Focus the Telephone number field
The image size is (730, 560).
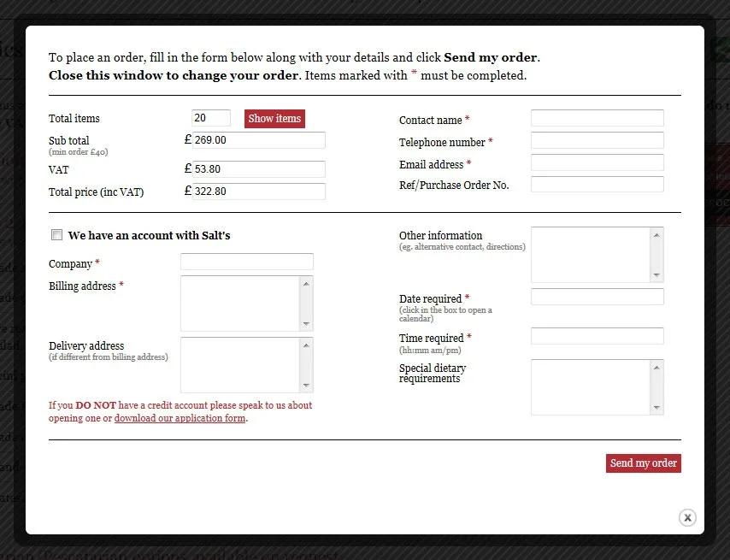click(x=597, y=141)
